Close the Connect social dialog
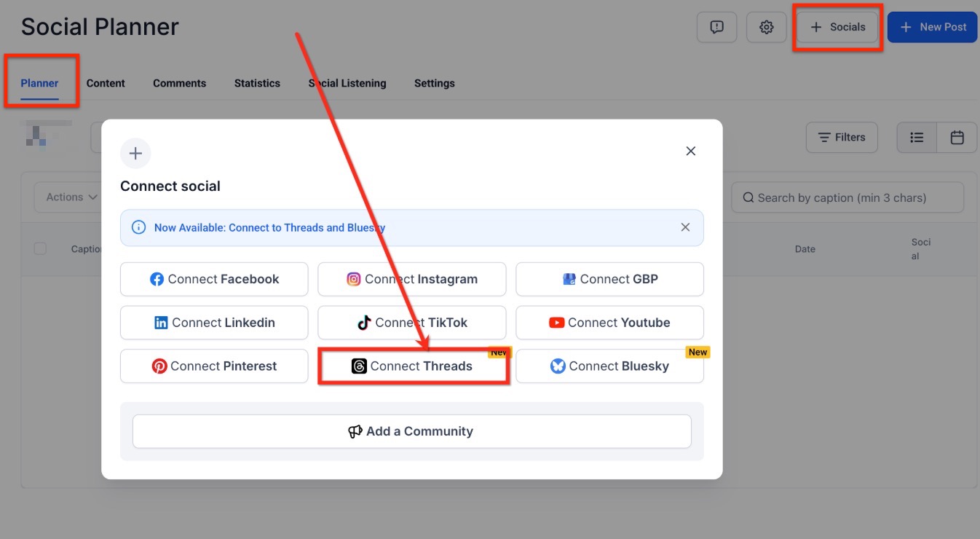This screenshot has height=539, width=980. pos(690,151)
